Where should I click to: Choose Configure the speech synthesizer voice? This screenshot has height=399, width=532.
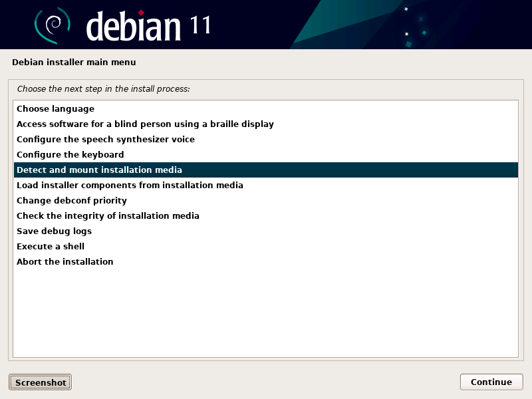pos(266,139)
